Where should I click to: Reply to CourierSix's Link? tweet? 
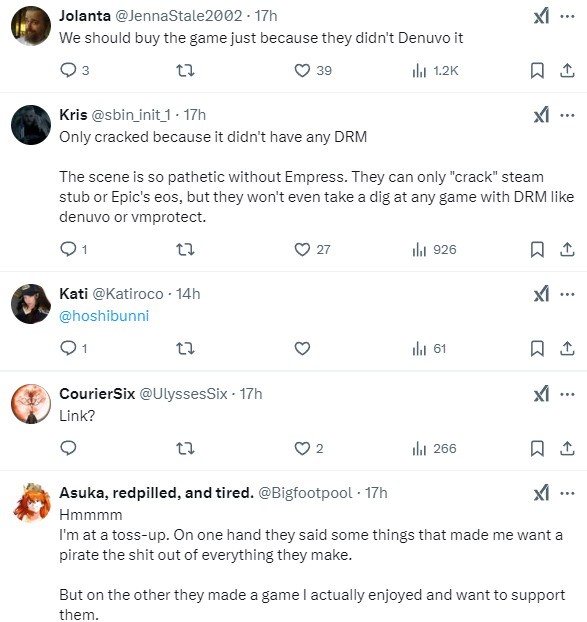(x=68, y=448)
